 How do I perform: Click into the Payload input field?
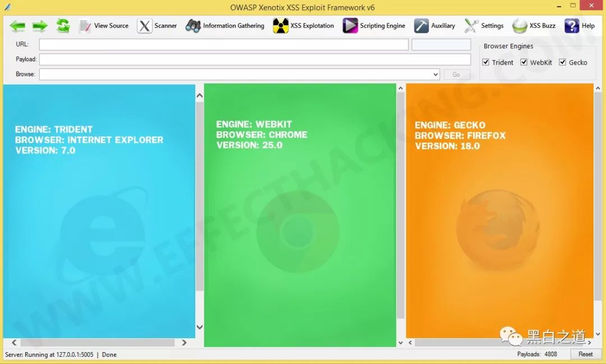pos(255,59)
